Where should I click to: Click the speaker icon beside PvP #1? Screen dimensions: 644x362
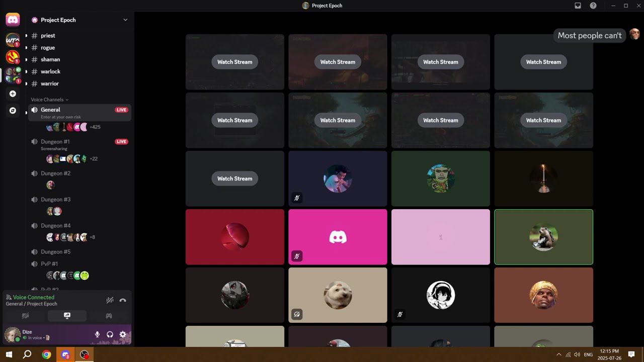click(x=34, y=264)
